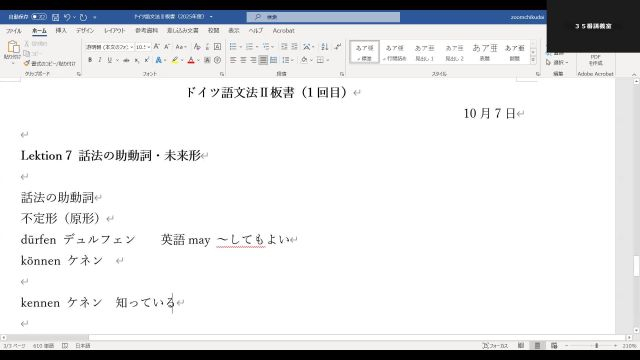The height and width of the screenshot is (360, 640).
Task: Click the distributed alignment icon
Action: click(273, 60)
